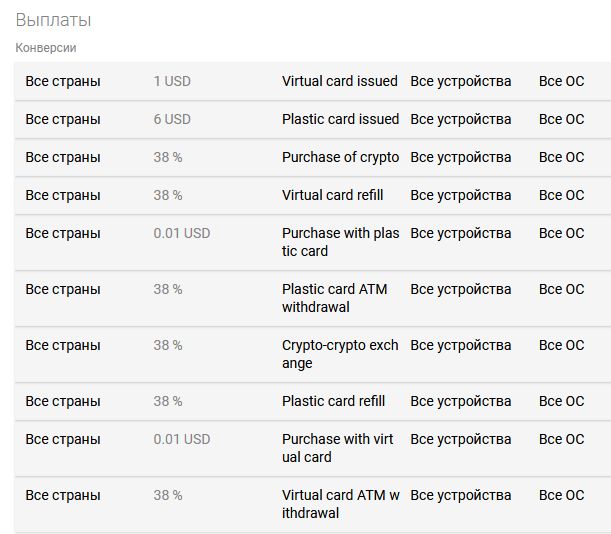611x534 pixels.
Task: Click Plastic card ATM withdrawal entry
Action: [x=313, y=299]
